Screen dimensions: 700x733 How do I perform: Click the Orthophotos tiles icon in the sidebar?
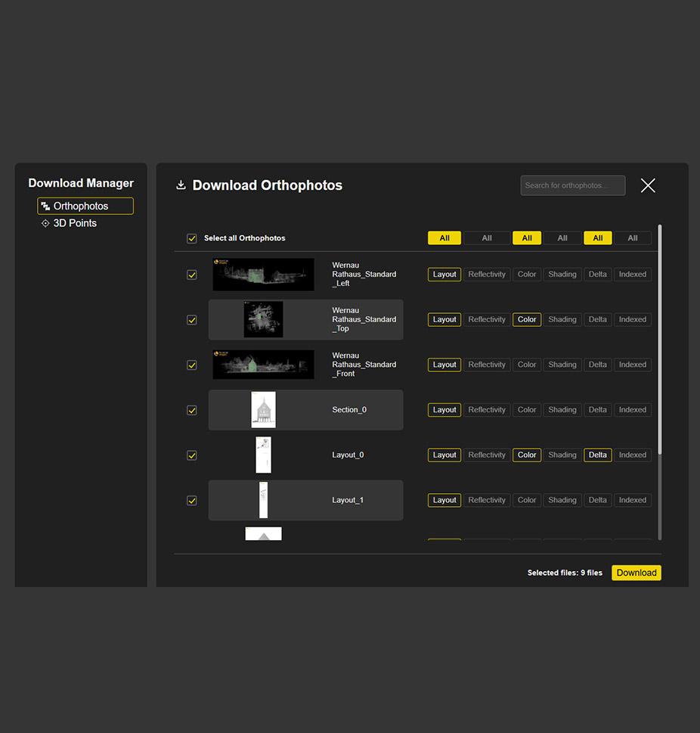45,206
